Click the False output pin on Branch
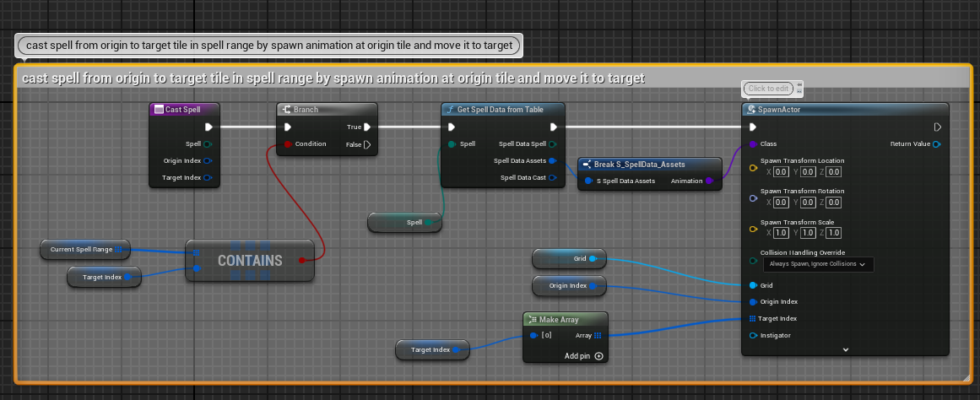Image resolution: width=980 pixels, height=400 pixels. click(x=367, y=144)
